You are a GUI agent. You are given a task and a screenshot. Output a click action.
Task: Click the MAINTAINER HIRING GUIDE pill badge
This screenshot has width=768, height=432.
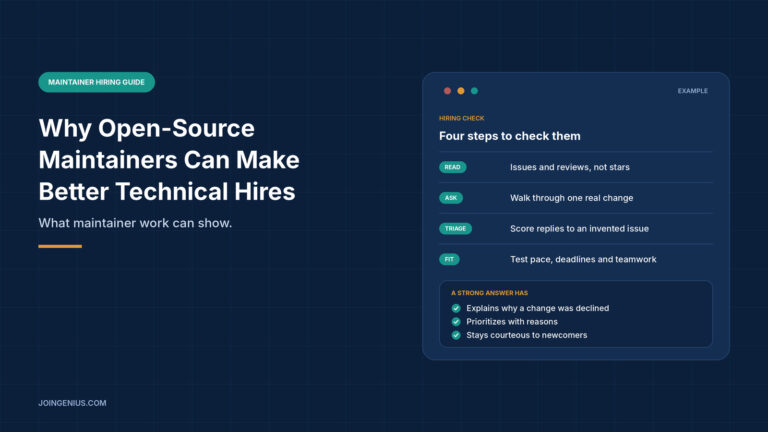(96, 82)
